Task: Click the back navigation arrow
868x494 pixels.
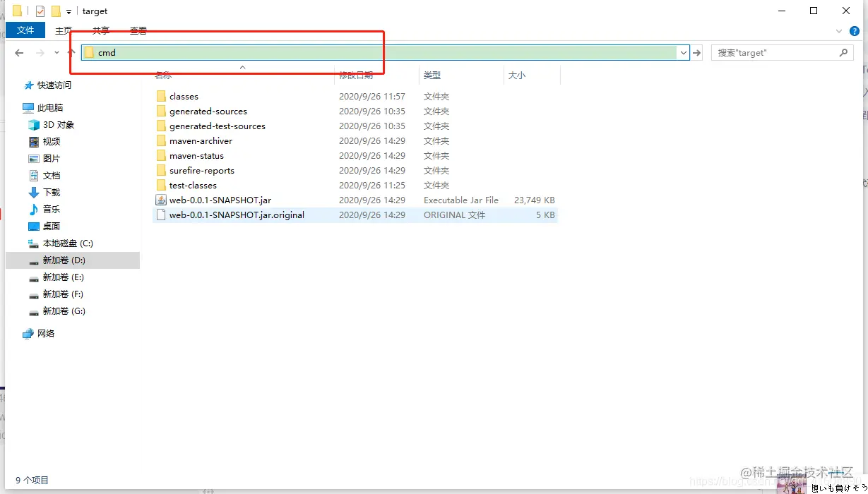Action: 19,53
